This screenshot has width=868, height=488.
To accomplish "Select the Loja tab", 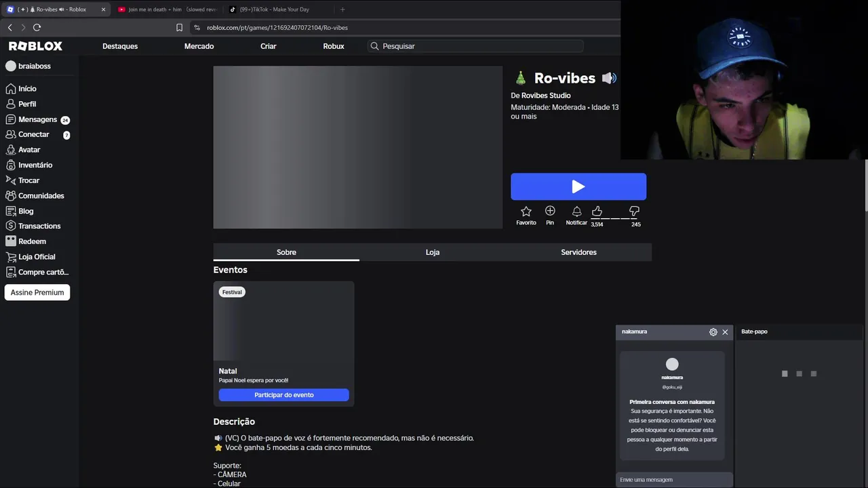I will (433, 252).
